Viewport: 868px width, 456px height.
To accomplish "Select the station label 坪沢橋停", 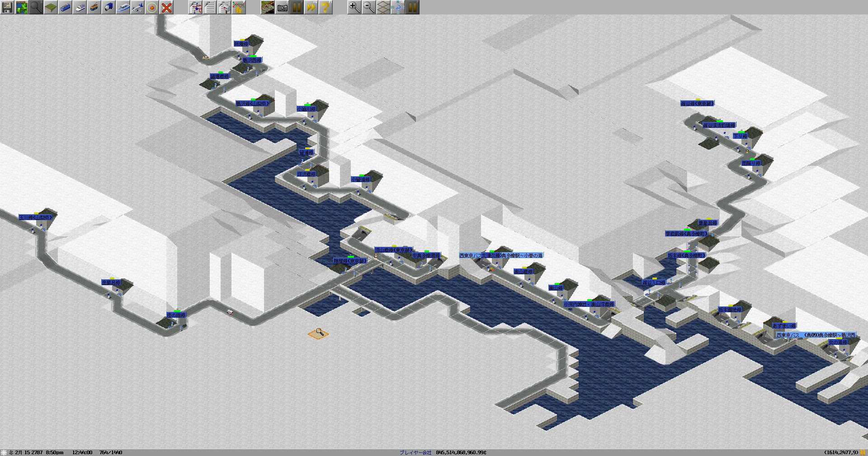I will (x=306, y=174).
